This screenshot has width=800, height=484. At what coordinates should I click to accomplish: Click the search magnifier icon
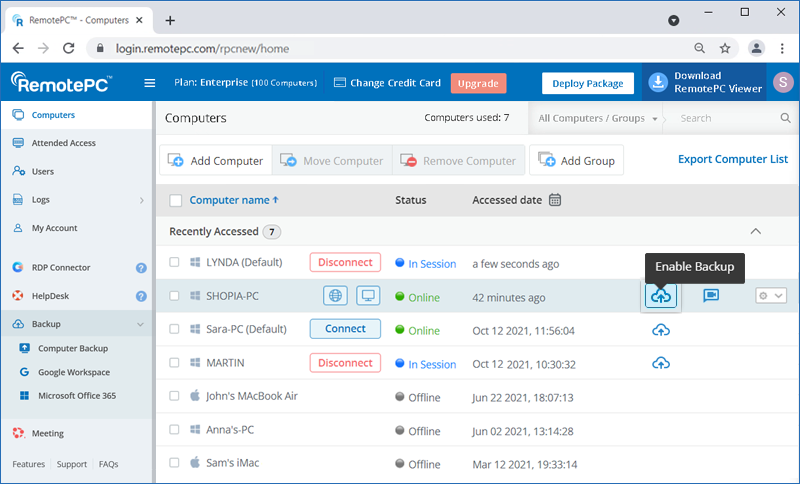(784, 118)
